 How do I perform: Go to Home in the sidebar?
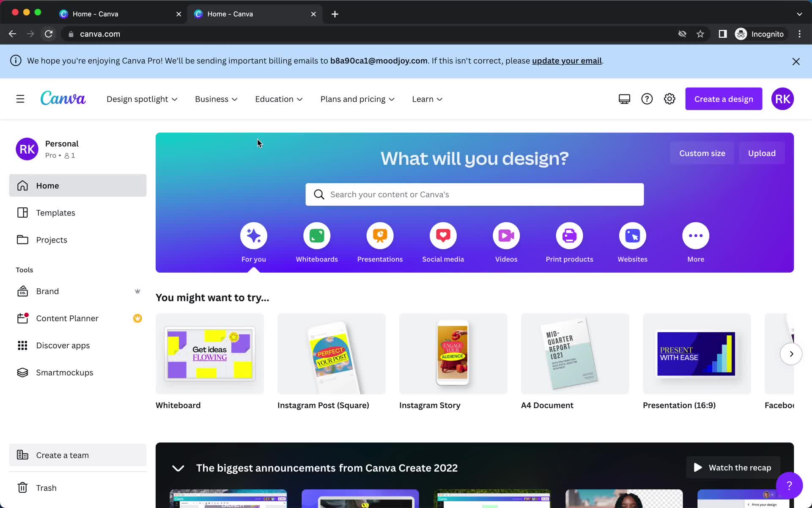pos(78,185)
